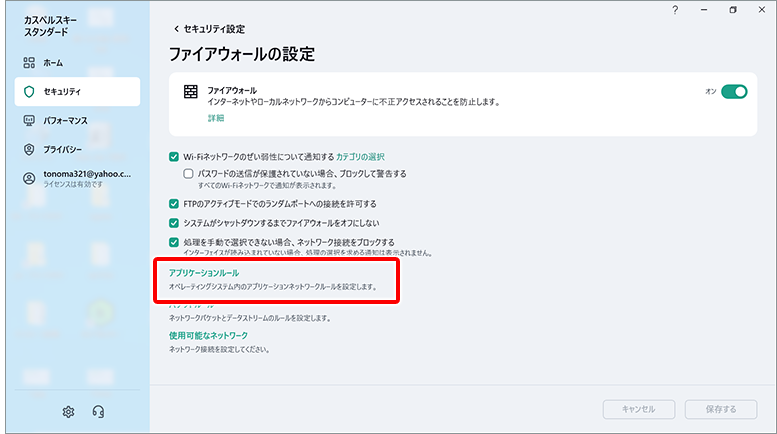Viewport: 777px width, 434px height.
Task: Click the ライセンスは有効です status text
Action: pyautogui.click(x=73, y=184)
